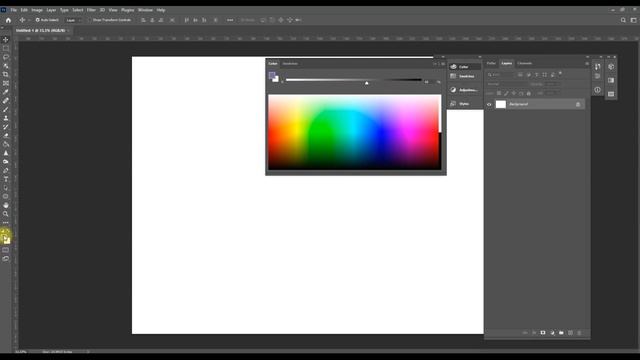Open the blending mode Normal dropdown

click(507, 84)
